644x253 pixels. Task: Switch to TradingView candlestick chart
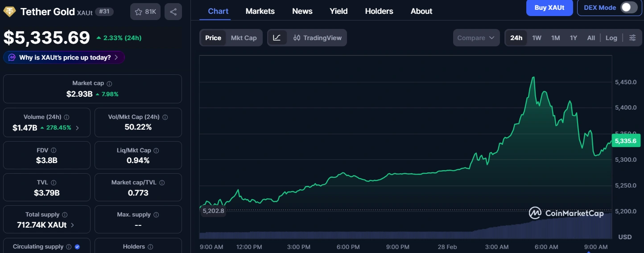317,38
